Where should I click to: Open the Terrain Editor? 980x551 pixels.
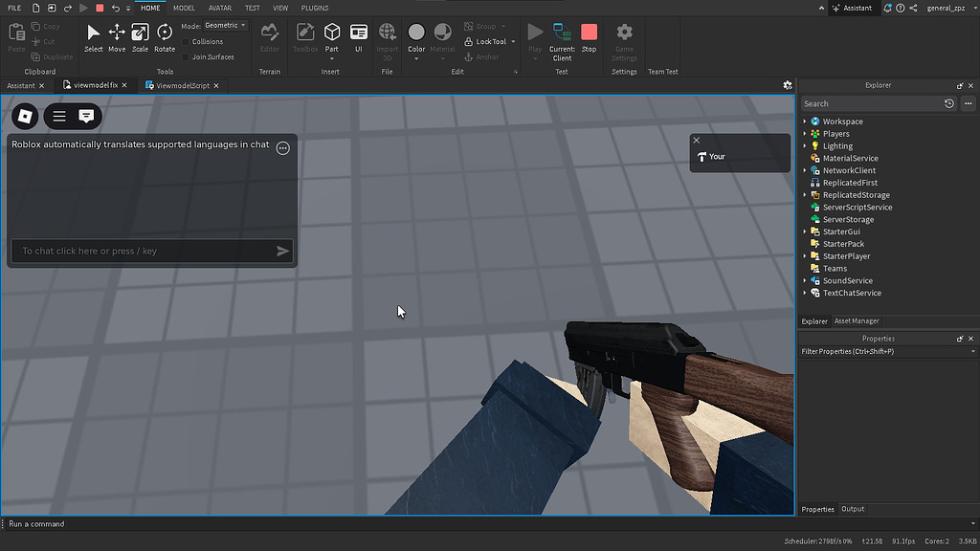pyautogui.click(x=269, y=36)
